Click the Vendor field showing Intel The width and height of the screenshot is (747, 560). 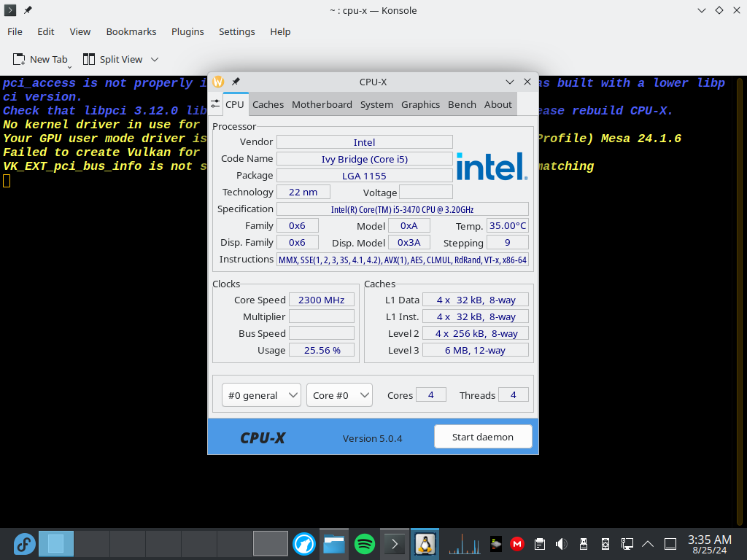pyautogui.click(x=365, y=142)
